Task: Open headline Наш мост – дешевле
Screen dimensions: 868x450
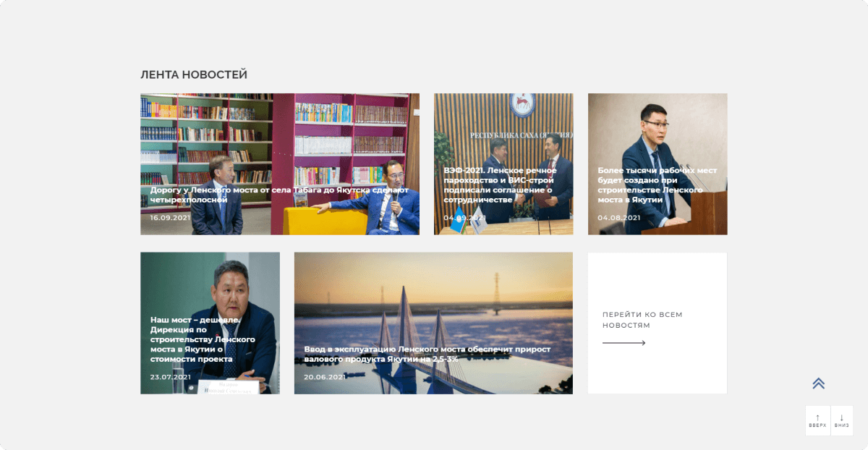Action: (x=203, y=339)
